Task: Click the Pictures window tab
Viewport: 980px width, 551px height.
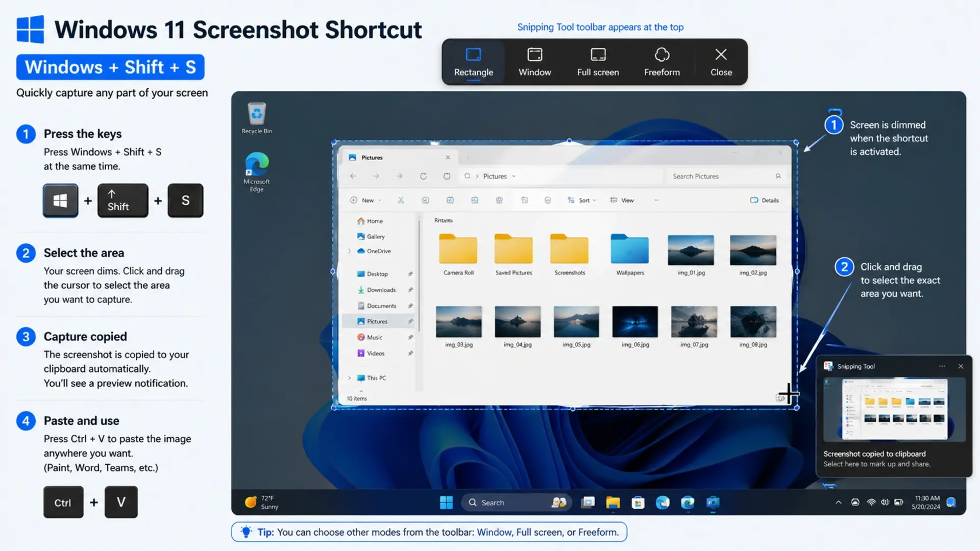Action: click(x=372, y=158)
